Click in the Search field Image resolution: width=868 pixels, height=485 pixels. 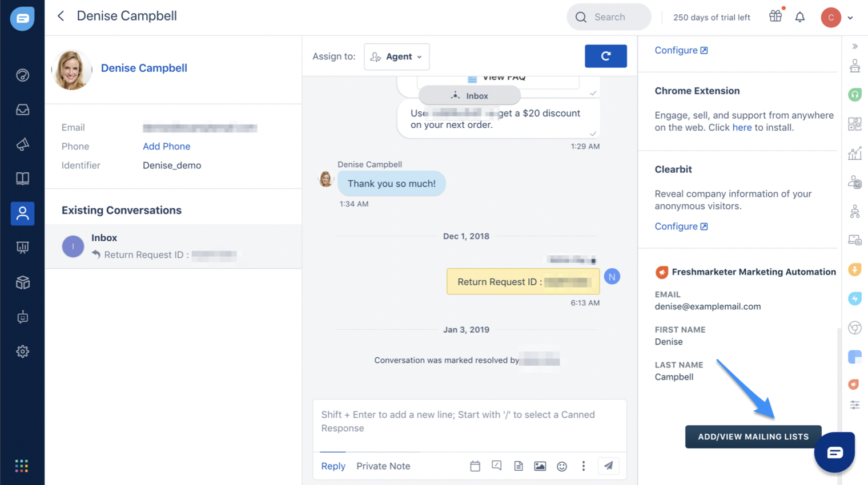coord(609,17)
